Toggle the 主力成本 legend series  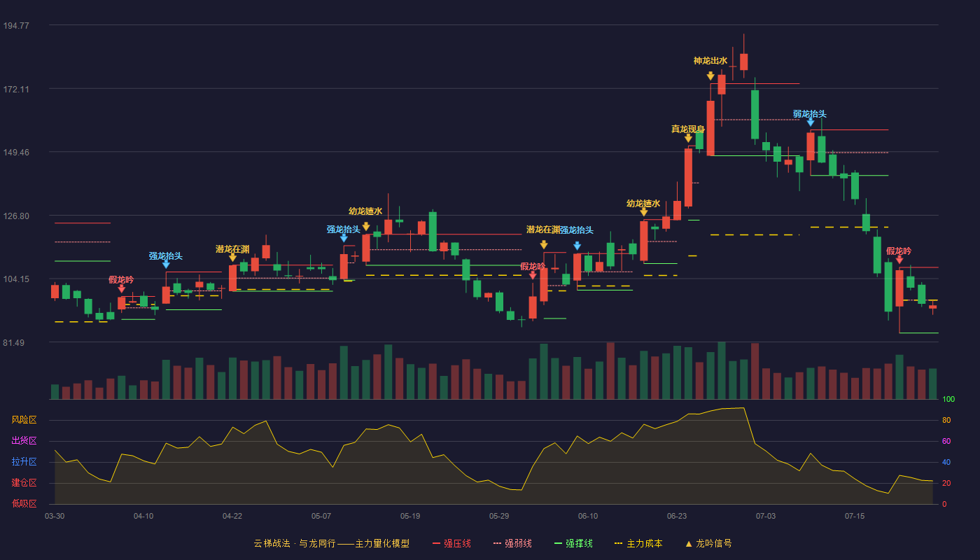(638, 543)
